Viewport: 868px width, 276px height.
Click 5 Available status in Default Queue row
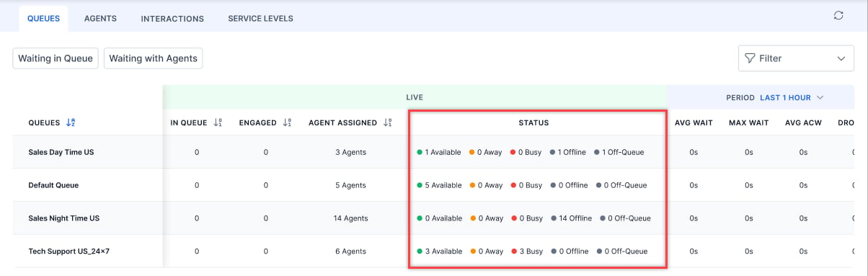pos(439,185)
